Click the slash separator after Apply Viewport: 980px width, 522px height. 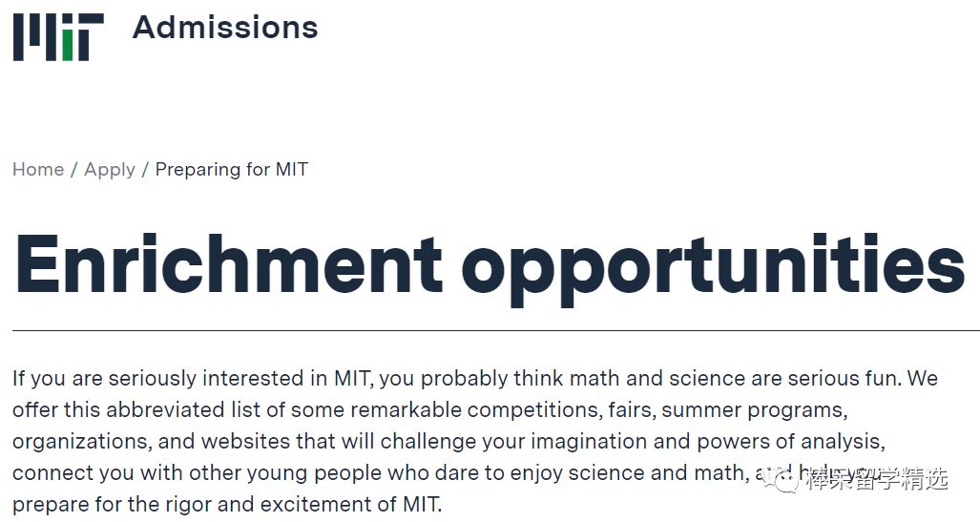point(145,170)
